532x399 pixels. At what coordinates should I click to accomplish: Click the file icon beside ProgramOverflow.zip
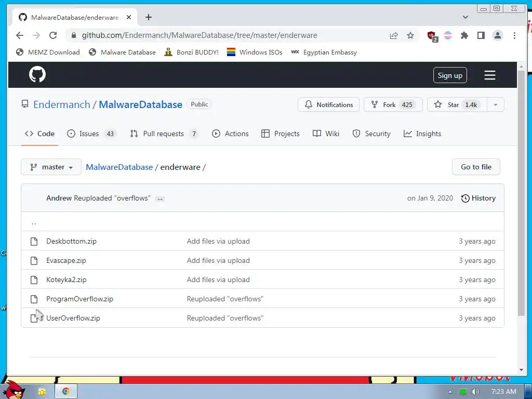[x=34, y=299]
